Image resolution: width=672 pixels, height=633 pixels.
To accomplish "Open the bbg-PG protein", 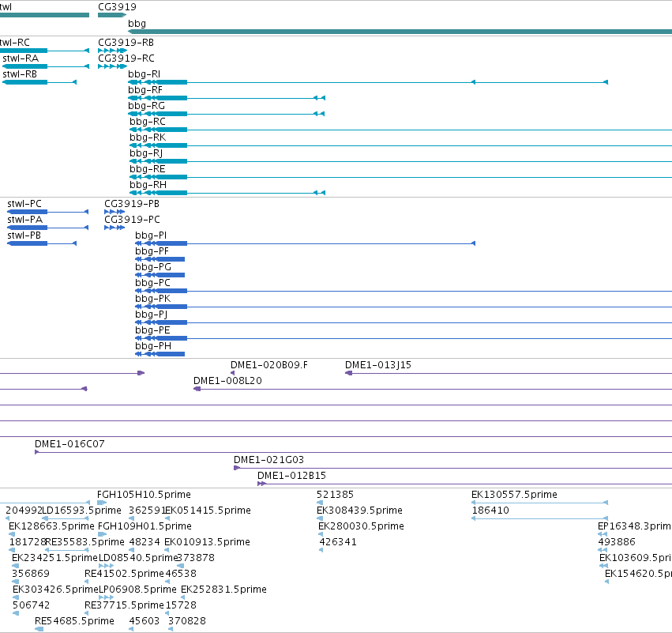I will 160,275.
